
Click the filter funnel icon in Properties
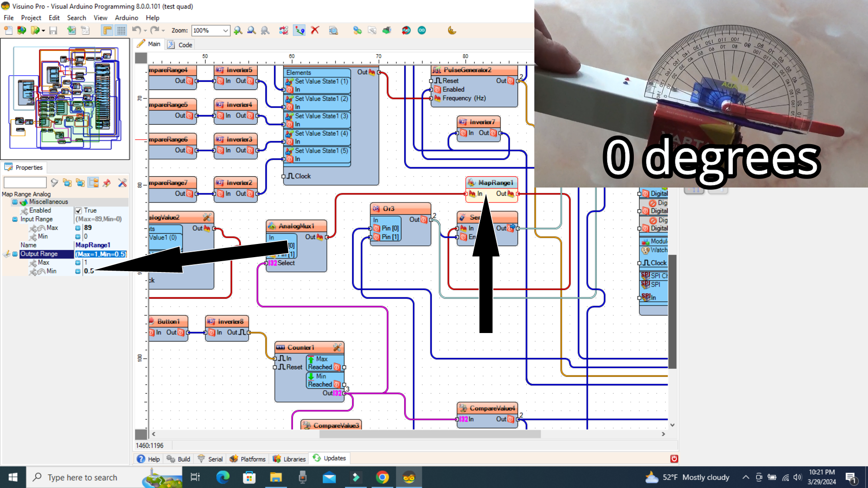[x=54, y=183]
